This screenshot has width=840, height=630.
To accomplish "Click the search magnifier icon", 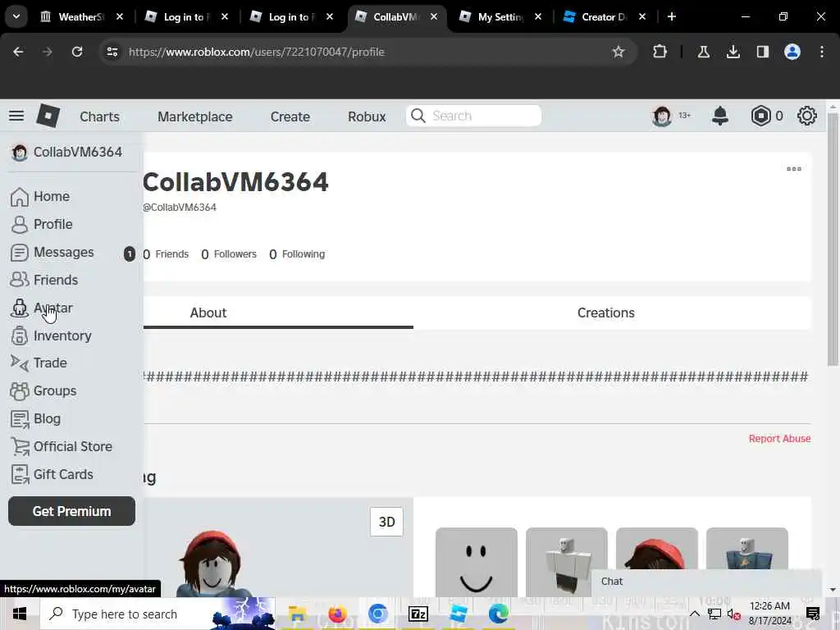I will [x=418, y=116].
